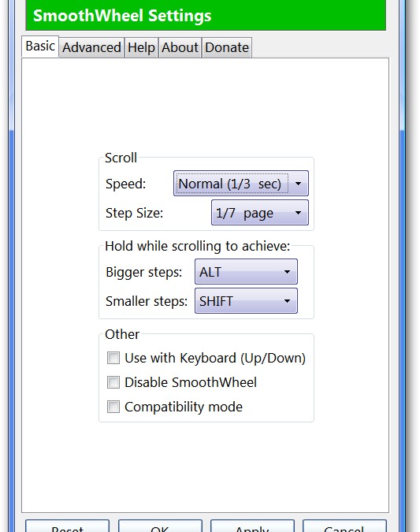Open the Help tab
The width and height of the screenshot is (420, 532).
pos(142,47)
